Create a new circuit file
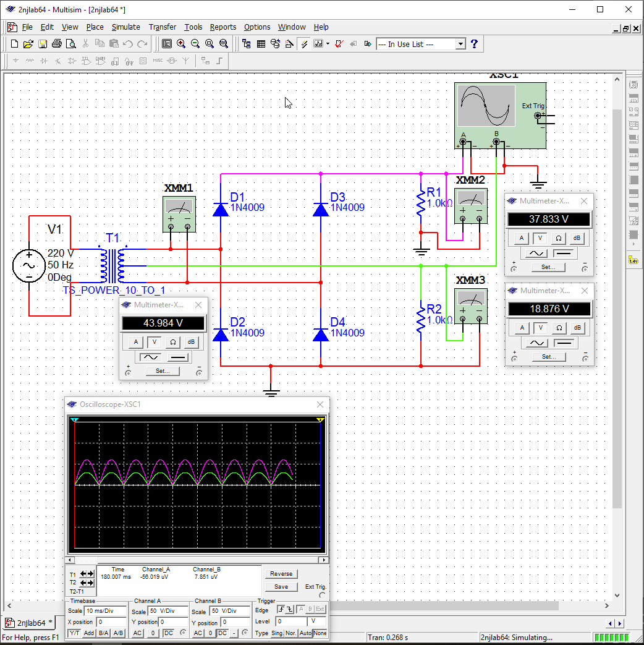The image size is (644, 645). click(14, 44)
